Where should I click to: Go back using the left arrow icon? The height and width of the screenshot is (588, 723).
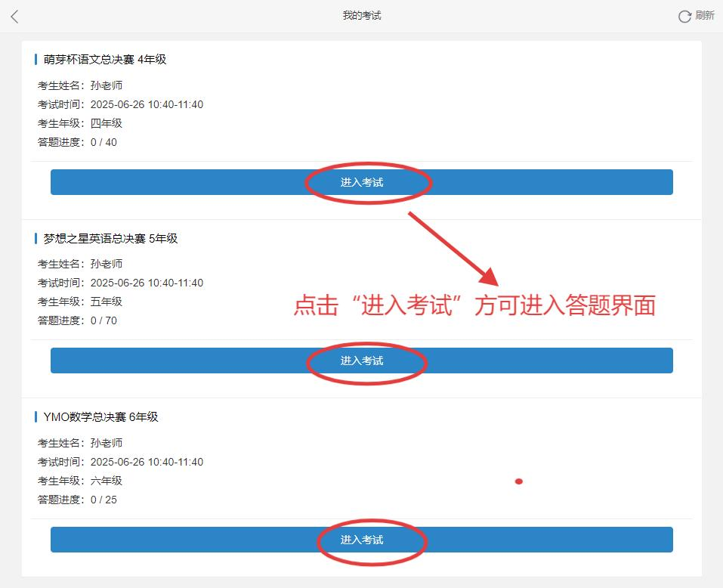tap(15, 17)
